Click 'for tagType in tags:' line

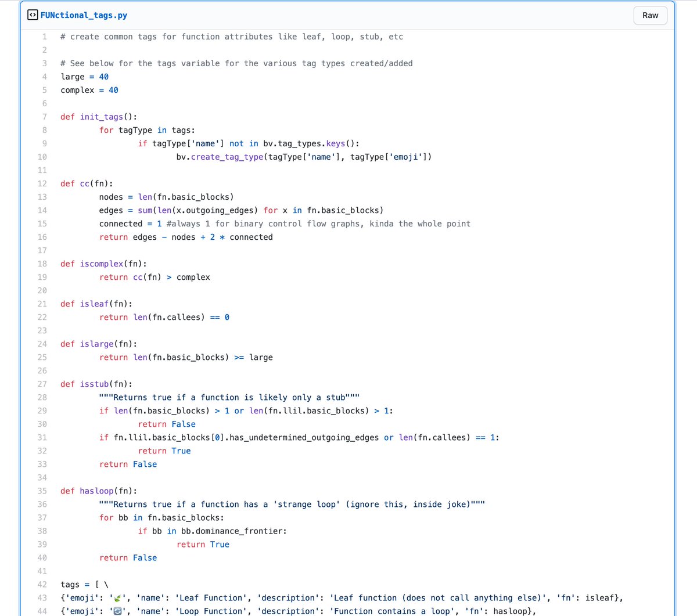(x=147, y=130)
